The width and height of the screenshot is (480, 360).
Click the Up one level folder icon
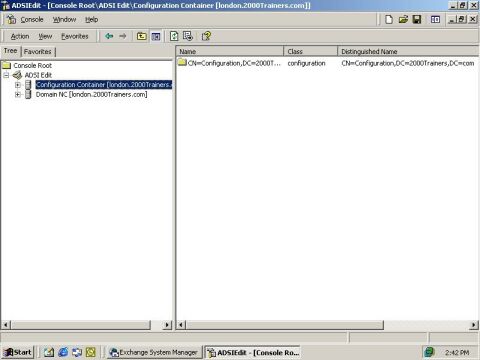[x=142, y=36]
